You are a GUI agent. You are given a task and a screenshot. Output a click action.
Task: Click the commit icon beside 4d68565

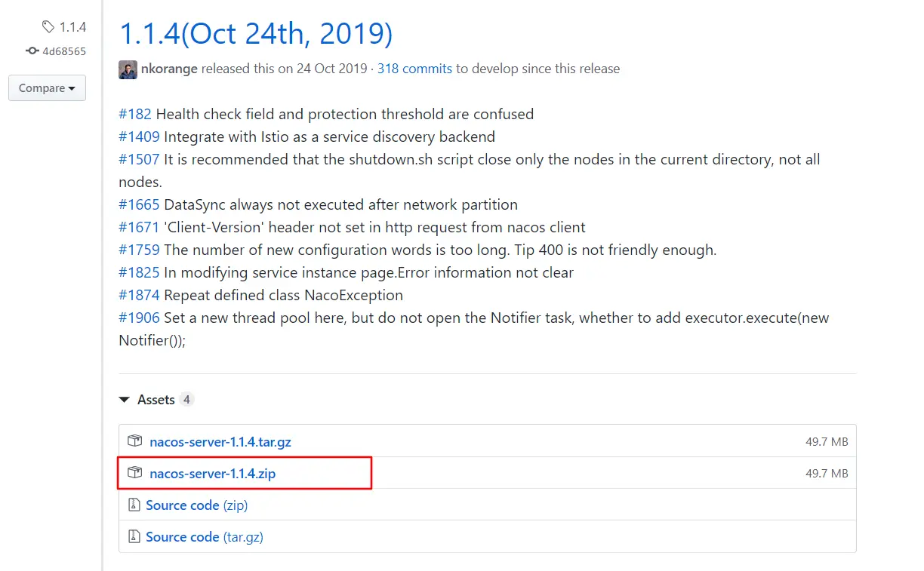pos(32,51)
